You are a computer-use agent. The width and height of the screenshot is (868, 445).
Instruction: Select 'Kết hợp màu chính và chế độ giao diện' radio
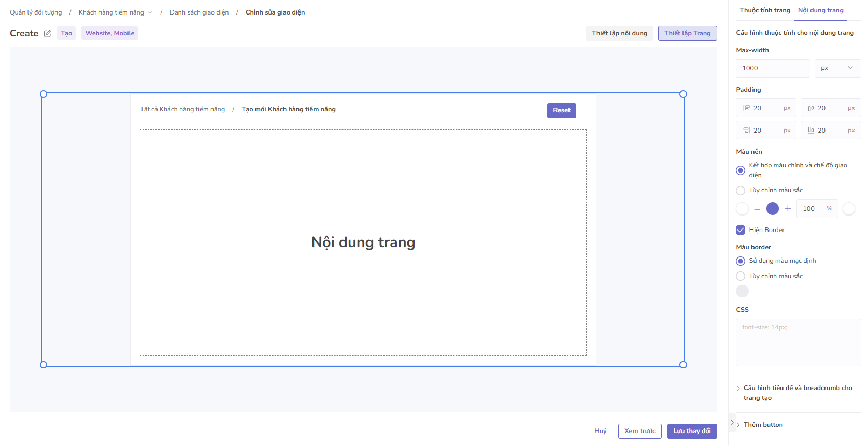pos(741,170)
